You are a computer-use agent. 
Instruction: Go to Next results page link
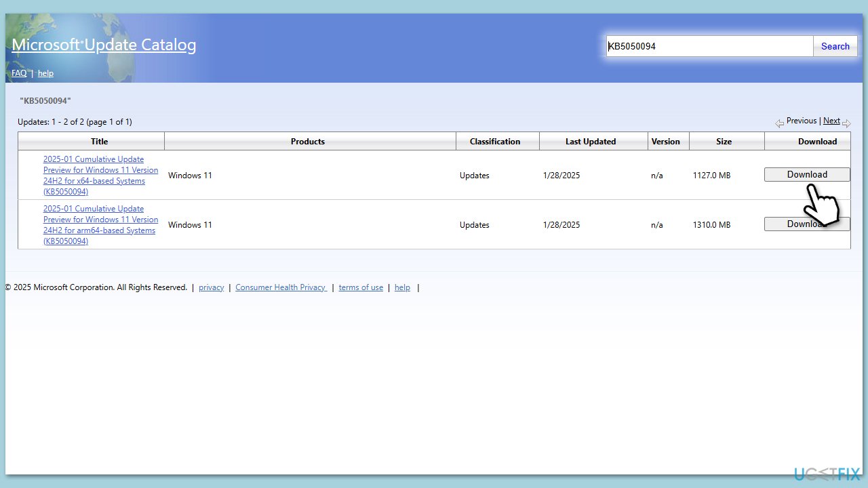click(831, 121)
